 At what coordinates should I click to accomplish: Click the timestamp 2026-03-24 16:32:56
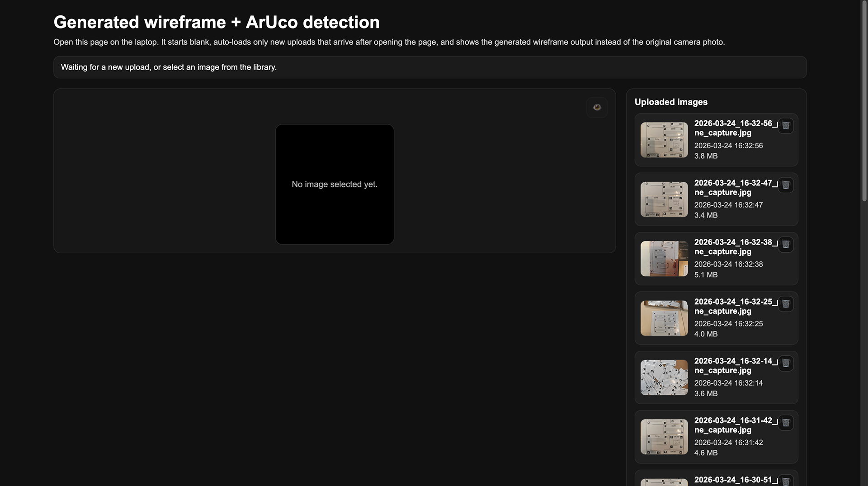[x=728, y=146]
